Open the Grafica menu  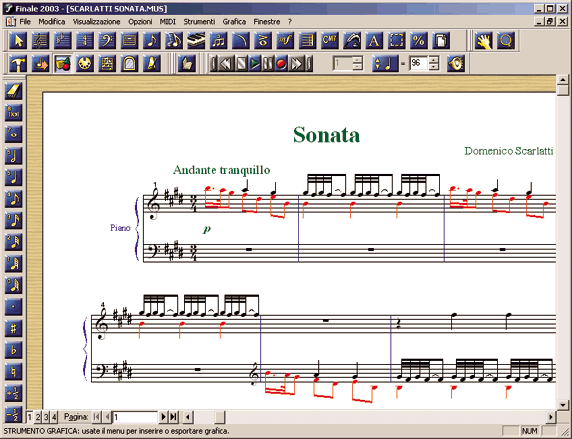click(x=234, y=22)
